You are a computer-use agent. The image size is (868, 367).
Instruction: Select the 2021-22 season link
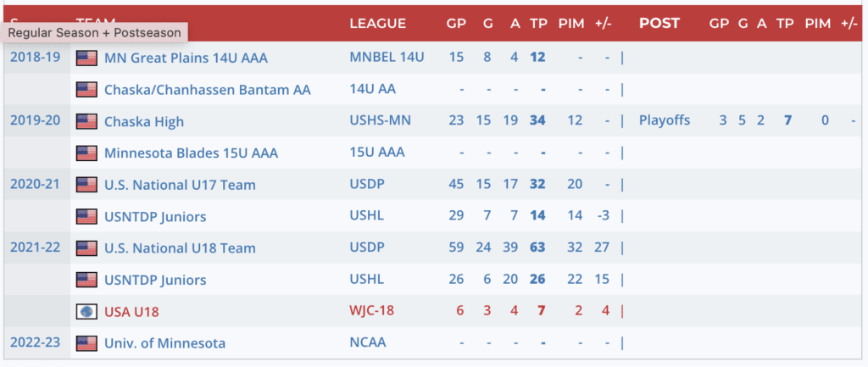coord(36,247)
